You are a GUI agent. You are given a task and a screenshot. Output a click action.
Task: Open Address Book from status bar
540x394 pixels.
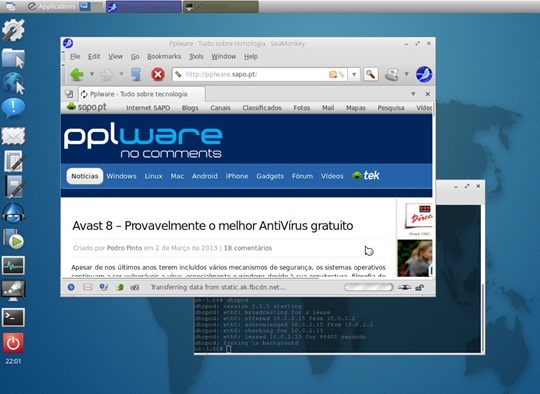pyautogui.click(x=120, y=287)
